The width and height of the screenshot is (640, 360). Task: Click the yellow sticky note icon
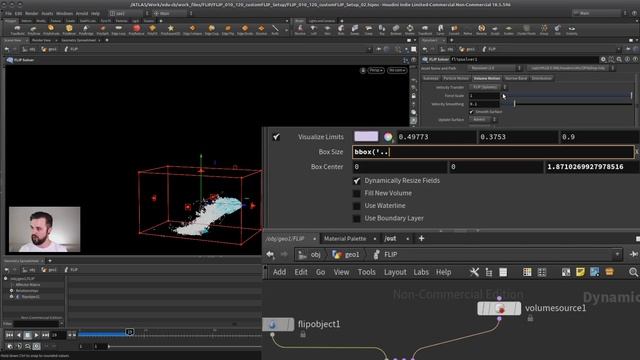[580, 272]
